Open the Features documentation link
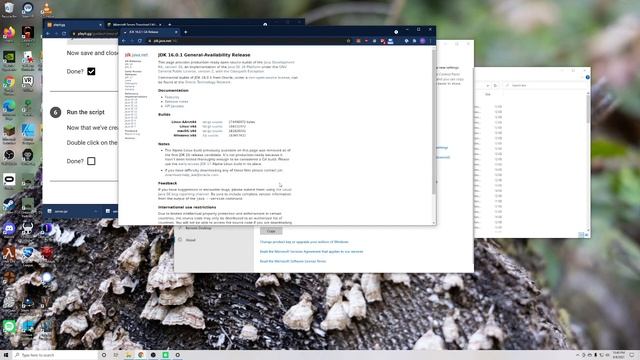This screenshot has height=360, width=640. point(172,97)
